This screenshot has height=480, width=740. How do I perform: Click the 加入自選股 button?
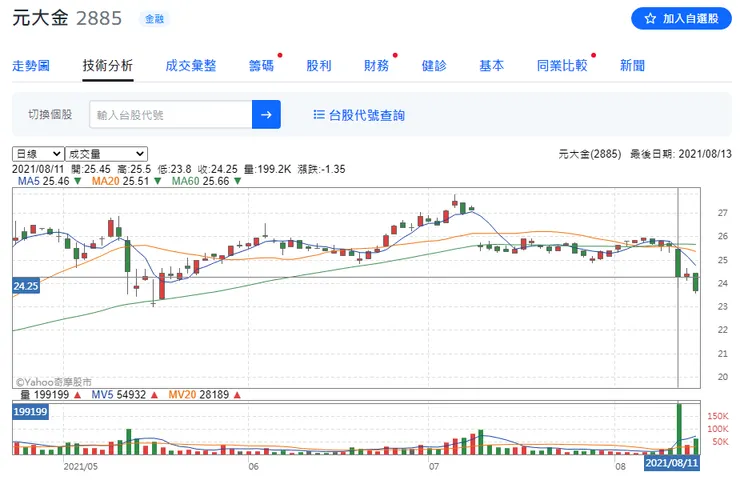point(681,18)
